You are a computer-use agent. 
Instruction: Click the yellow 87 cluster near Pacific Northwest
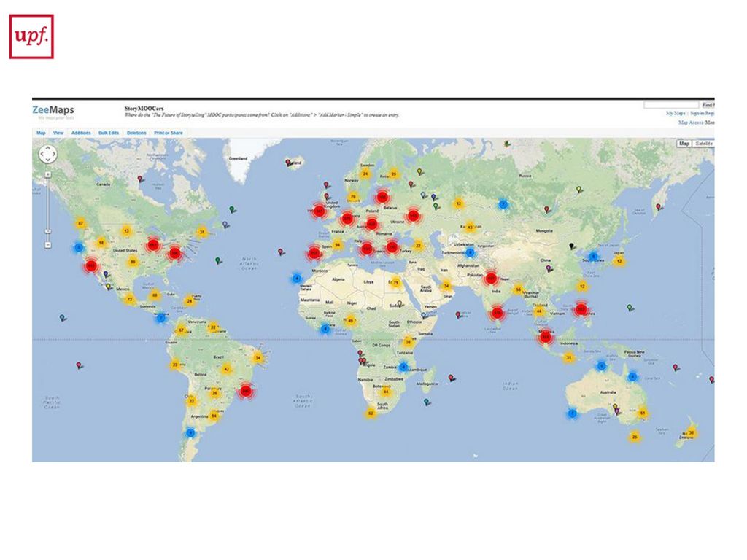(x=80, y=223)
